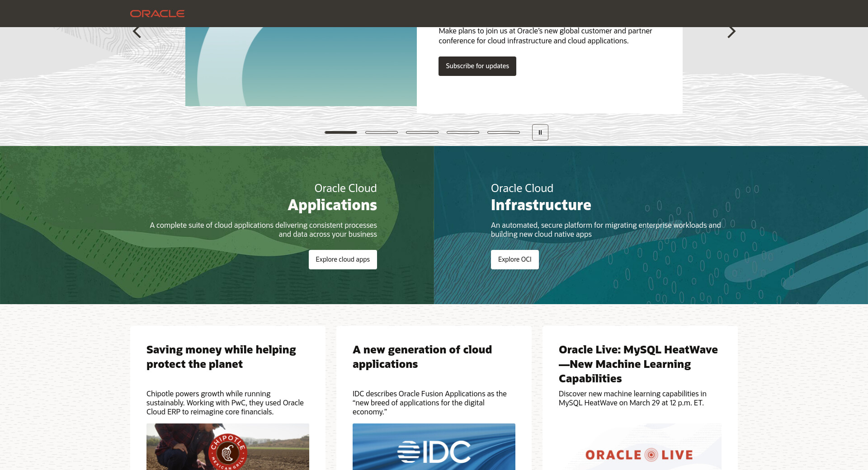Screen dimensions: 868x470
Task: Open Explore cloud apps button
Action: (343, 259)
